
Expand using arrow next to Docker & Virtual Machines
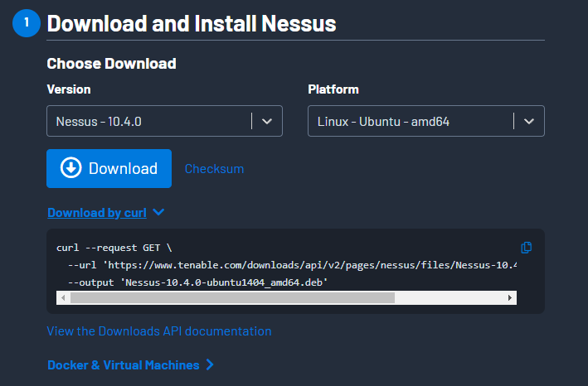tap(210, 364)
